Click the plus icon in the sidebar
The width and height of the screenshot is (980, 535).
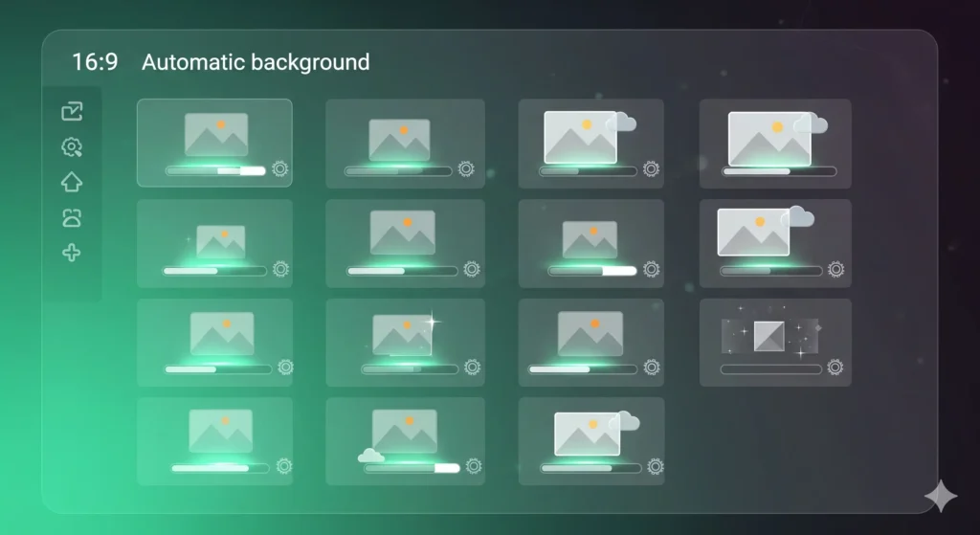(72, 253)
